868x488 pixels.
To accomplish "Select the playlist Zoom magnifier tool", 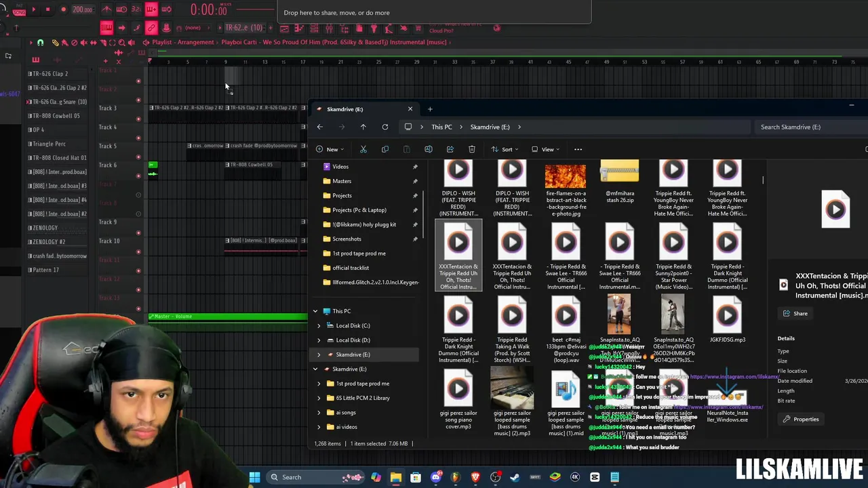I will pyautogui.click(x=122, y=43).
